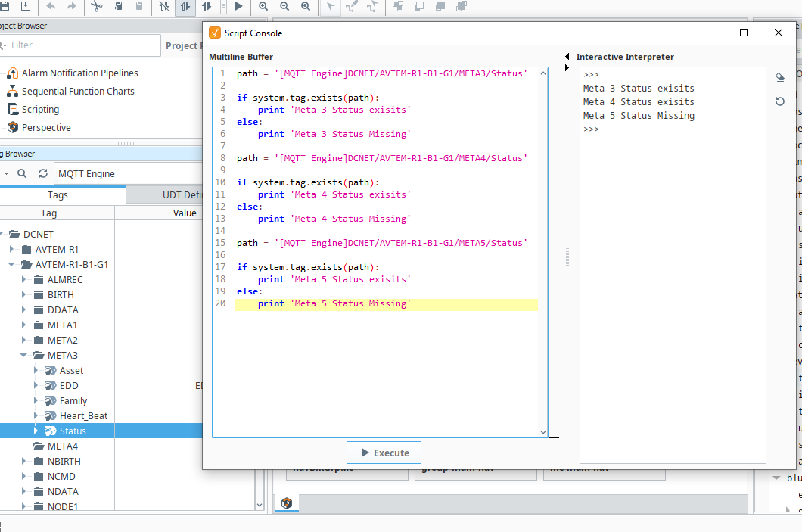The width and height of the screenshot is (802, 532).
Task: Collapse the interpreter right arrow
Action: click(567, 67)
